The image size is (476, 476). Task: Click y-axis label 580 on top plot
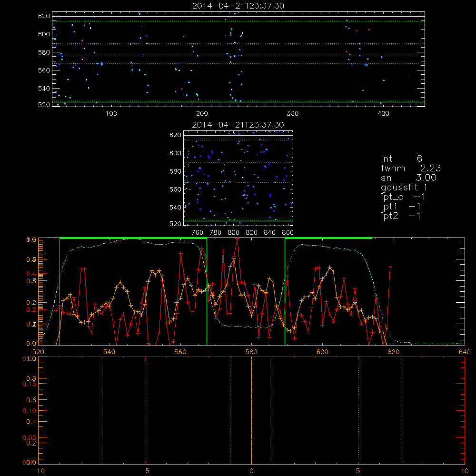tap(44, 52)
